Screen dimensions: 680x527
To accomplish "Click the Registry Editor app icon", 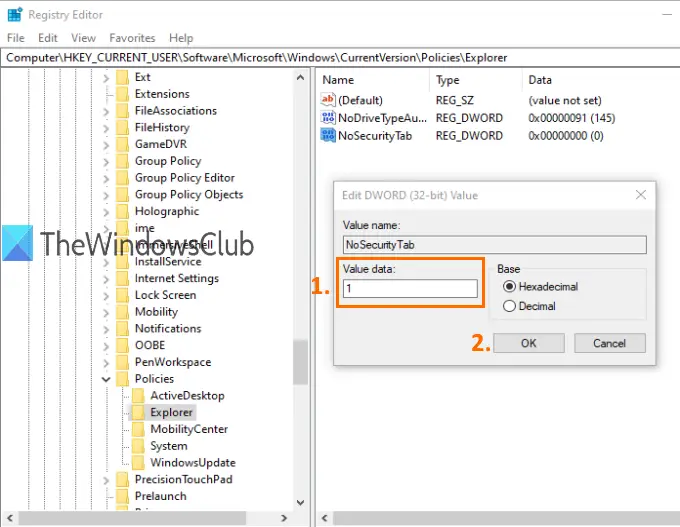I will [15, 14].
